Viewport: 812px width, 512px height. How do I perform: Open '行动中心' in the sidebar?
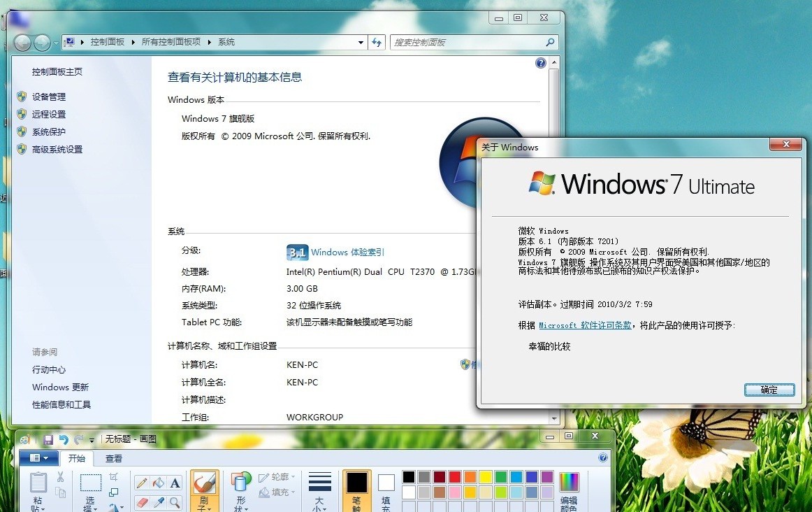(49, 370)
